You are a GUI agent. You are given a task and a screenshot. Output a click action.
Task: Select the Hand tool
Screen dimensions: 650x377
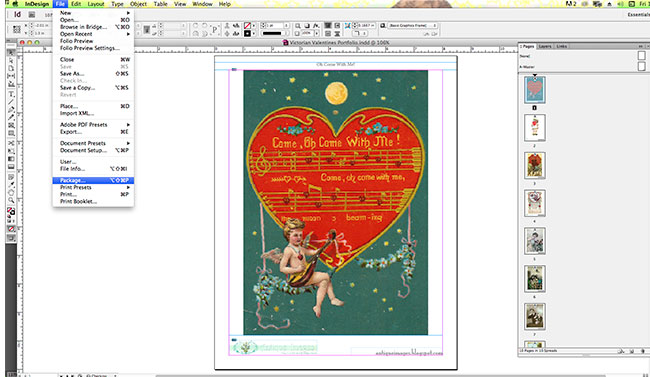[x=11, y=192]
